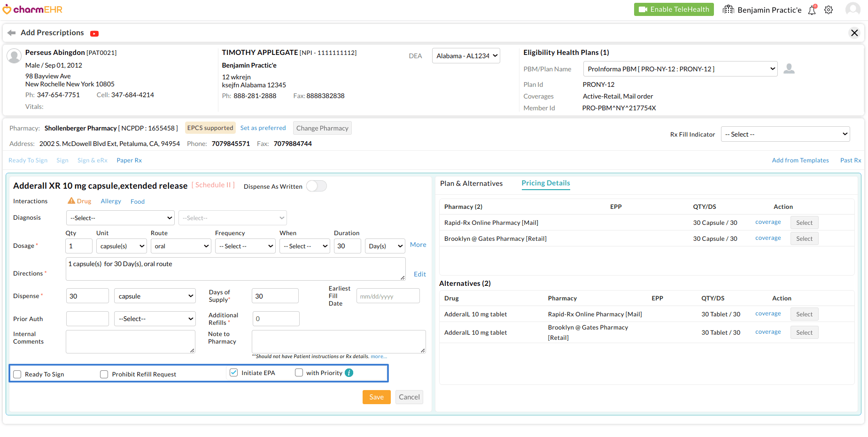The width and height of the screenshot is (868, 437).
Task: Uncheck the Initiate EPA checkbox
Action: point(233,373)
